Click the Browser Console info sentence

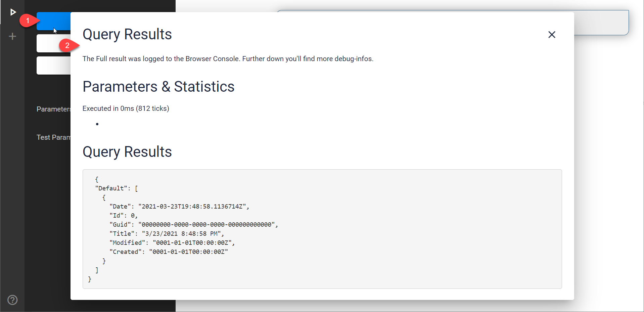228,59
